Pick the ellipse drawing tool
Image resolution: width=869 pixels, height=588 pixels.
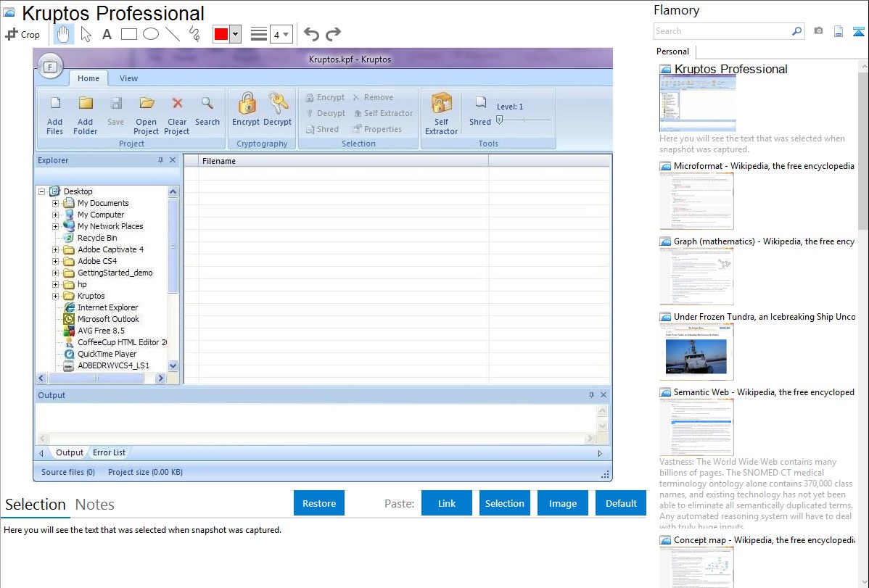point(150,34)
